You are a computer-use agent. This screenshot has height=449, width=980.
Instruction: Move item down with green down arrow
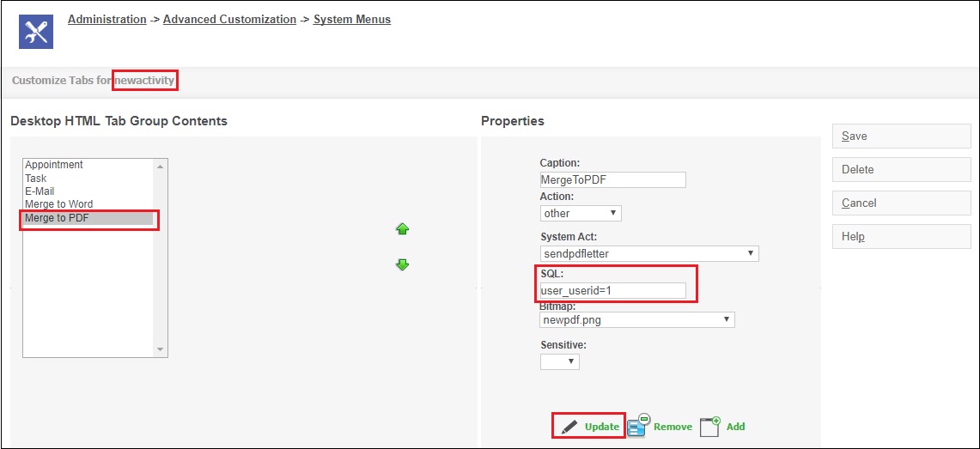click(x=403, y=264)
